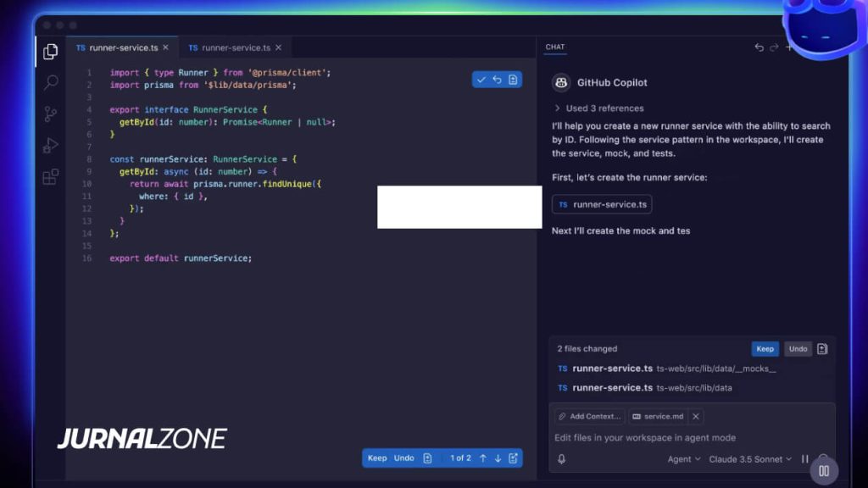The width and height of the screenshot is (868, 488).
Task: Remove the service.md context chip with its X
Action: (694, 416)
